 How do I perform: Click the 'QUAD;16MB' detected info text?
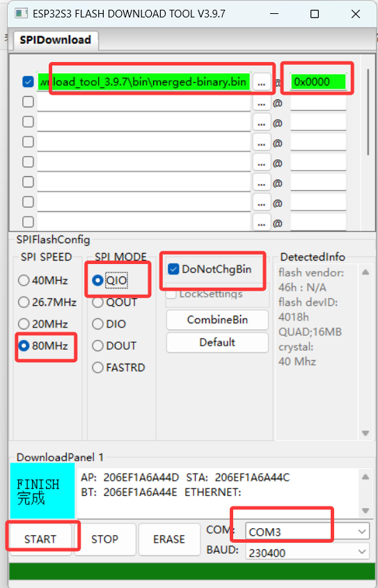click(x=310, y=332)
